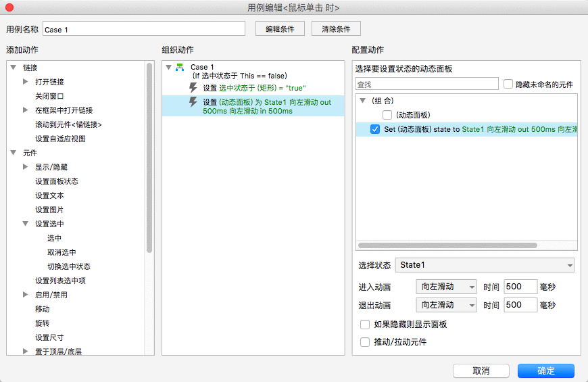The image size is (588, 382).
Task: Click the 配置动作 horizontal scrollbar
Action: pos(447,245)
